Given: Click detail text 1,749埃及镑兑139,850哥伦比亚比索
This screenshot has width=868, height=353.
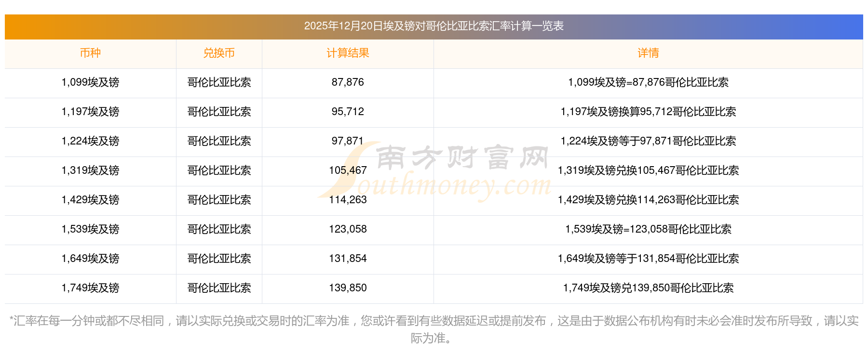Looking at the screenshot, I should pyautogui.click(x=648, y=288).
